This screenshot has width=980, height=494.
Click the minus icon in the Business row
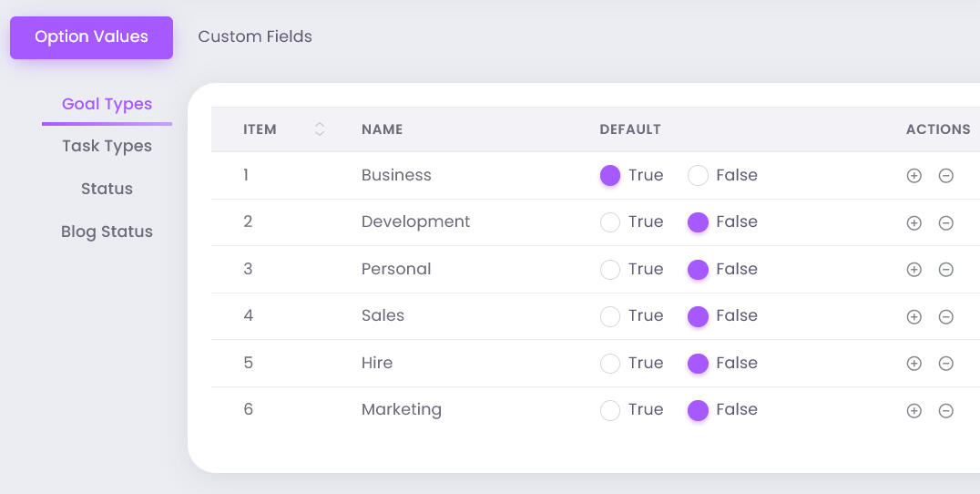945,176
